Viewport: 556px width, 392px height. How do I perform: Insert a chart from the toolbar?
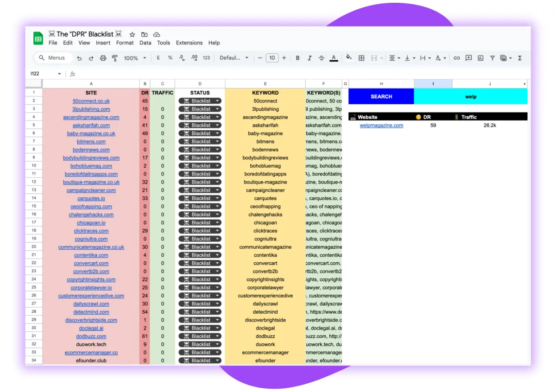480,58
